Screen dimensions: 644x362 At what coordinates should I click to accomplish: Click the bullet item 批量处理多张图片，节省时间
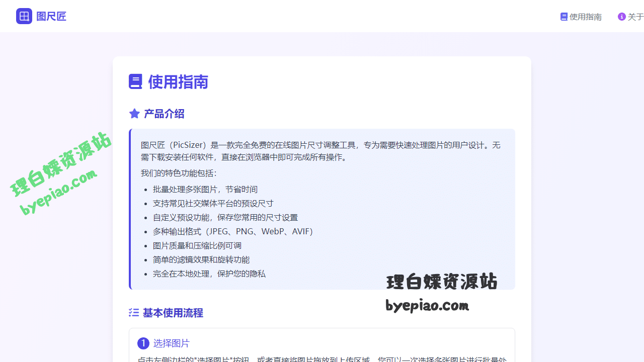point(205,189)
